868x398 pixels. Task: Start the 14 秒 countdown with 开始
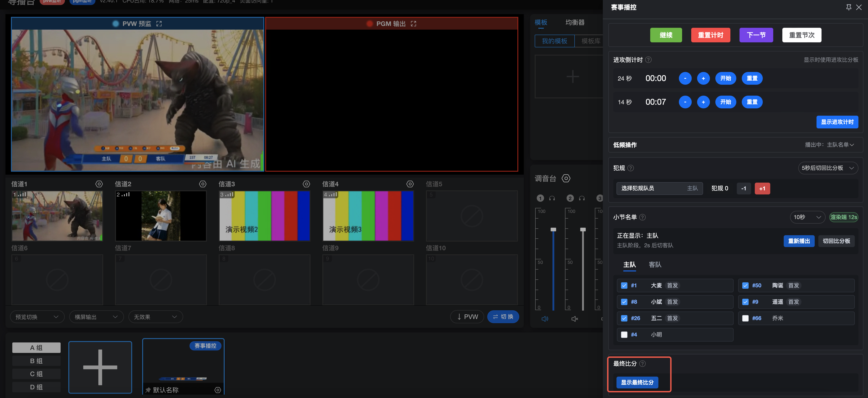click(725, 102)
